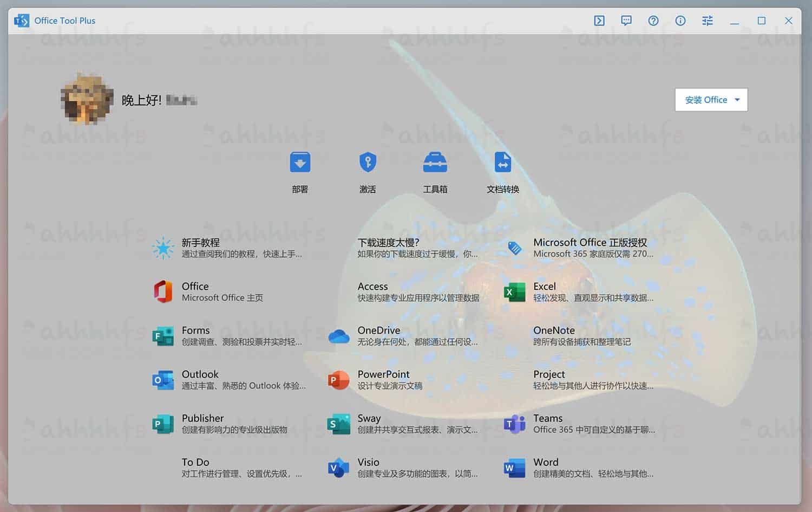812x512 pixels.
Task: Click the Word app icon
Action: [515, 468]
